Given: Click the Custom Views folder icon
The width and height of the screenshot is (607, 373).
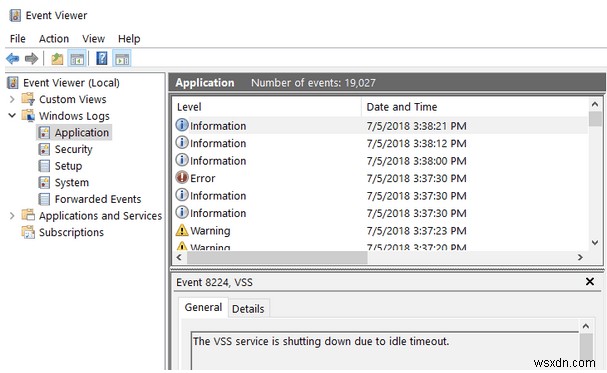Looking at the screenshot, I should tap(28, 99).
